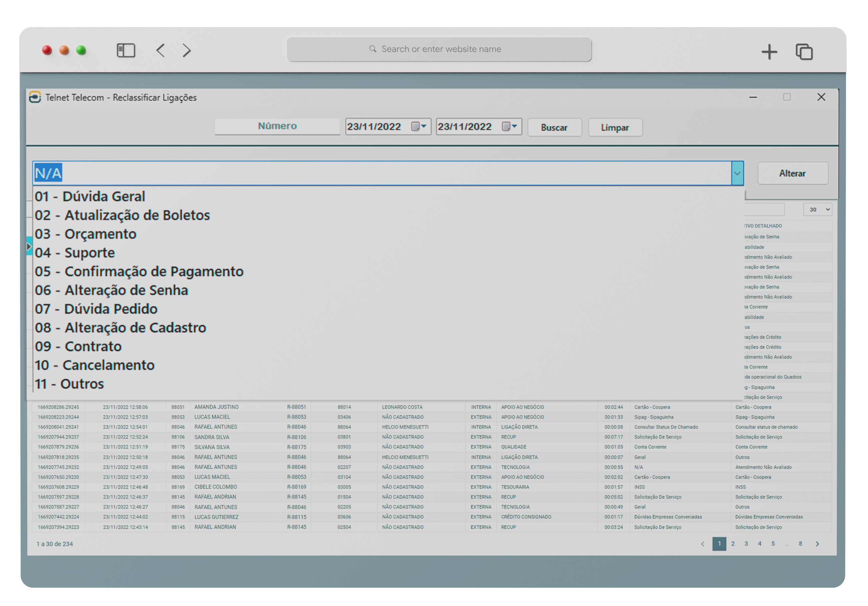Click the row selector arrow marker
868x606 pixels.
pyautogui.click(x=29, y=246)
